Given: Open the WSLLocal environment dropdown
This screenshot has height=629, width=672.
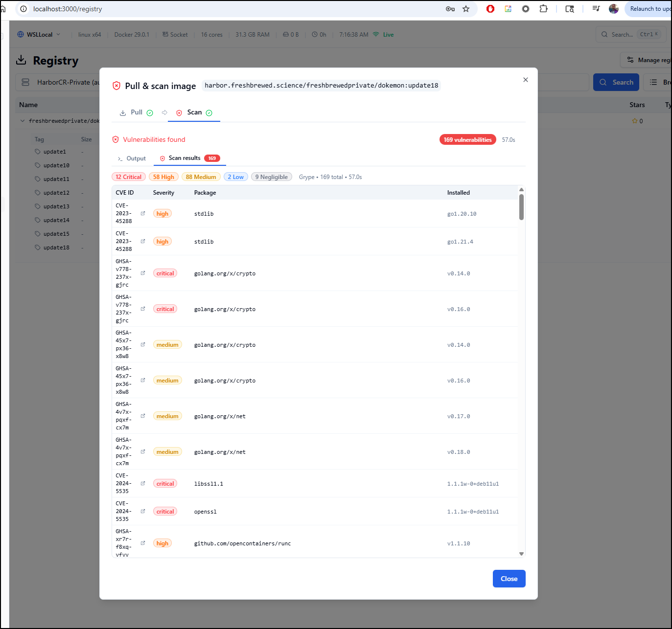Looking at the screenshot, I should coord(39,35).
